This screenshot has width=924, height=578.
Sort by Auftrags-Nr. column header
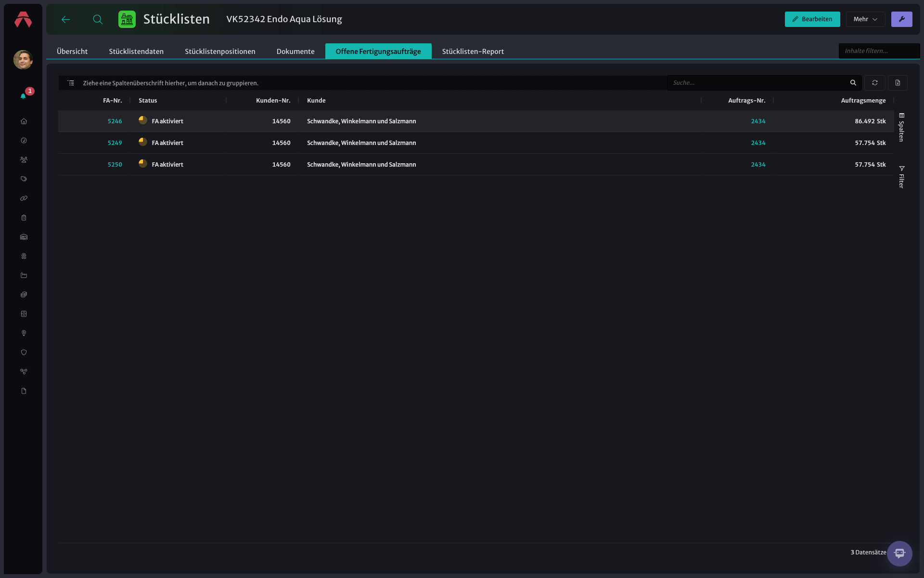coord(746,100)
